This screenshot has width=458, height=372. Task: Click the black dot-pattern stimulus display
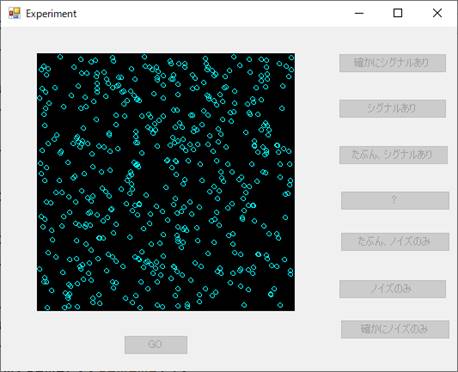[x=166, y=182]
